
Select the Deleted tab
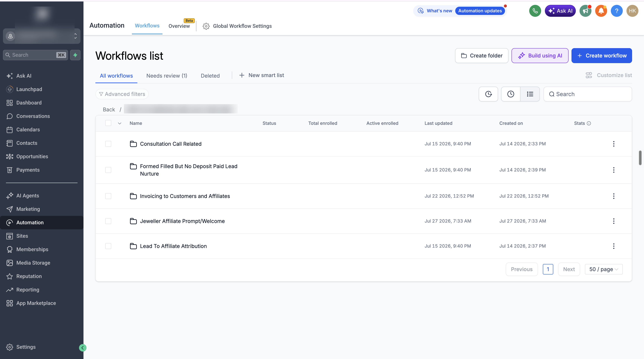210,76
